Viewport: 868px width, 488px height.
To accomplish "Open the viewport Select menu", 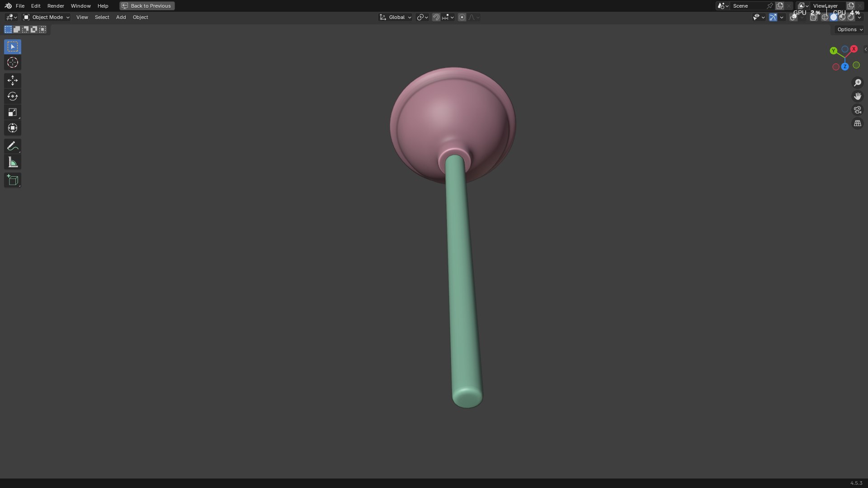I will pos(102,17).
